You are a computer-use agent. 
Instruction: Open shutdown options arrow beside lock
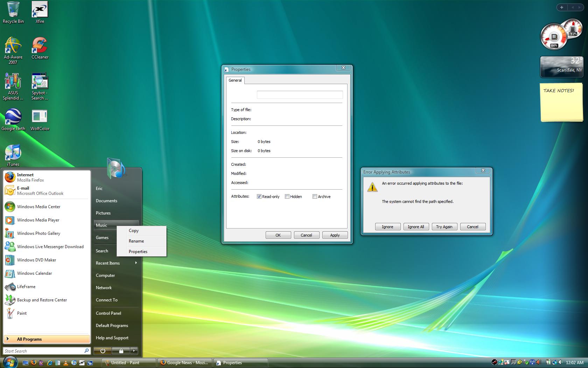(x=134, y=351)
